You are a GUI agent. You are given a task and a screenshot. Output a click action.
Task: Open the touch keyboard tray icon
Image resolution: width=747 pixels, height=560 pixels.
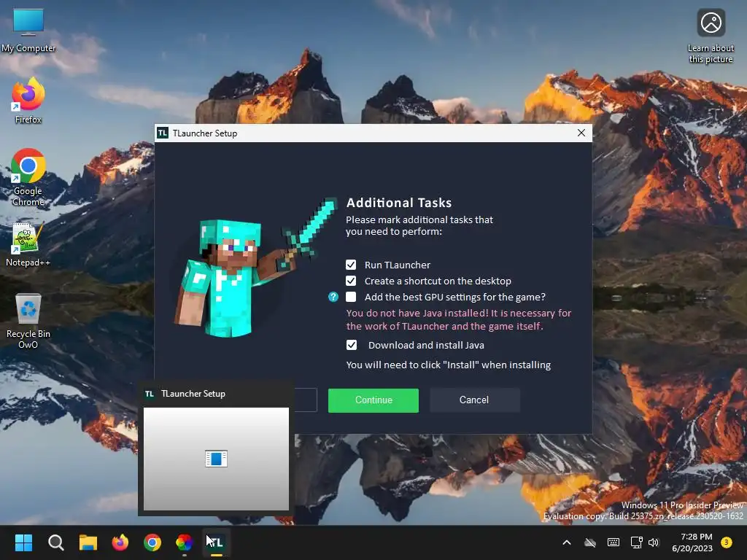(x=613, y=542)
